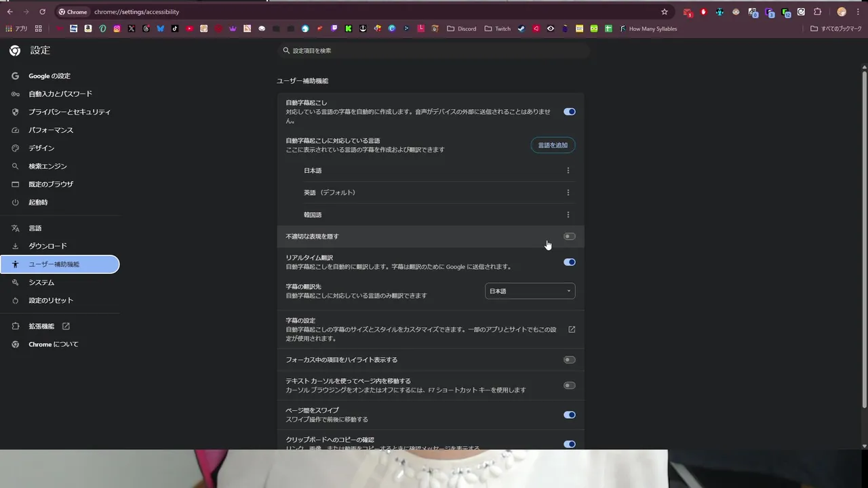The height and width of the screenshot is (488, 868).
Task: Open the Steam bookmark icon
Action: point(521,28)
